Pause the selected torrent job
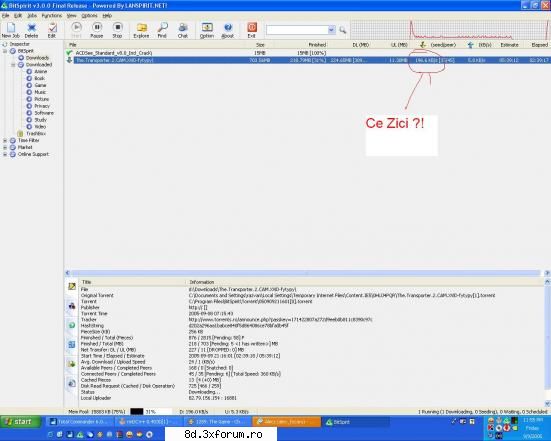Image resolution: width=551 pixels, height=441 pixels. (x=97, y=30)
